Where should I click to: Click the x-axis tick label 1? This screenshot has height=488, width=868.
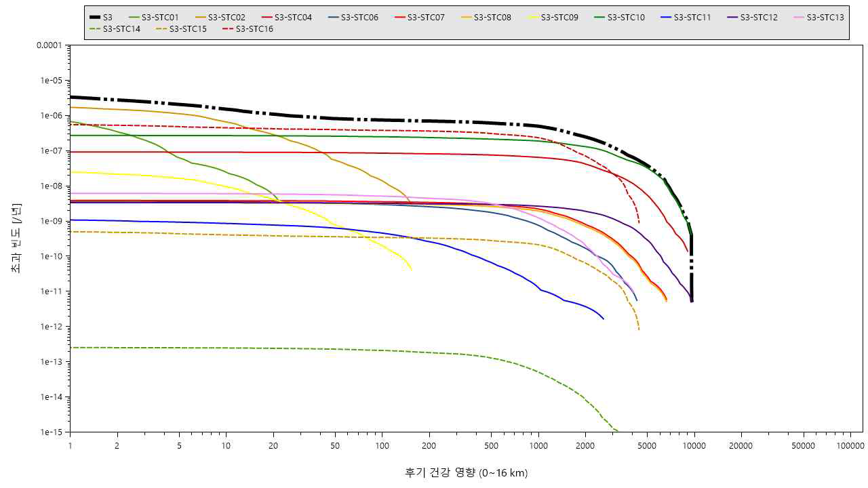[x=70, y=446]
